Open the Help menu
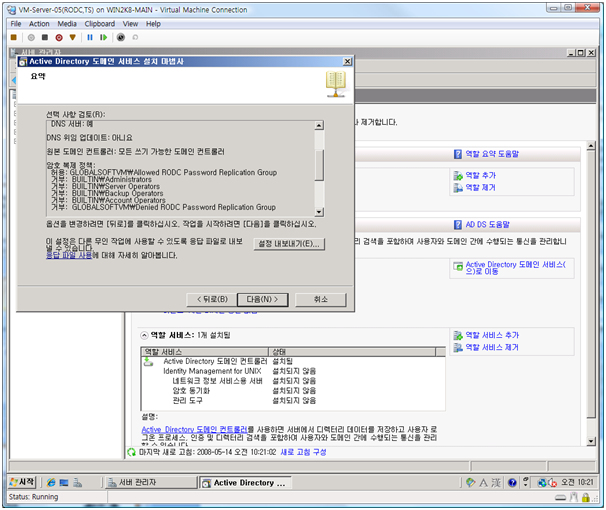Screen dimensions: 606x510 (x=153, y=24)
